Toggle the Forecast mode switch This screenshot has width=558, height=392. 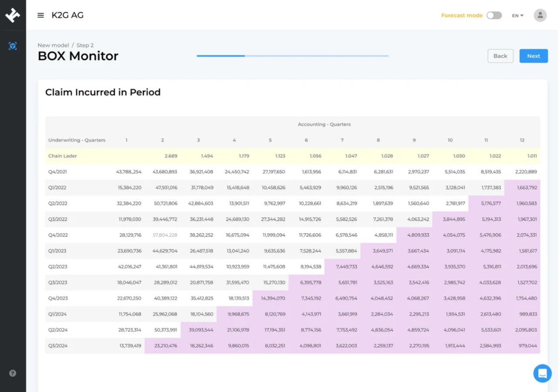pos(494,15)
